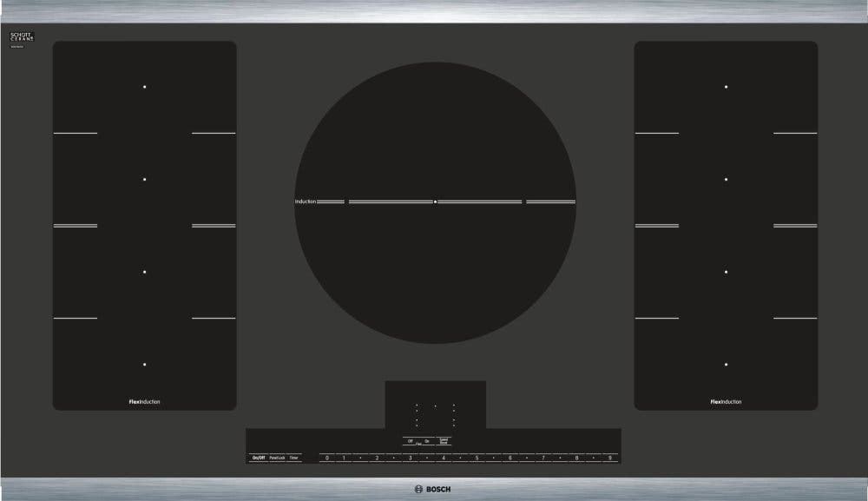Select top dot of left FlexInduction zone
This screenshot has height=501, width=868.
pyautogui.click(x=144, y=87)
